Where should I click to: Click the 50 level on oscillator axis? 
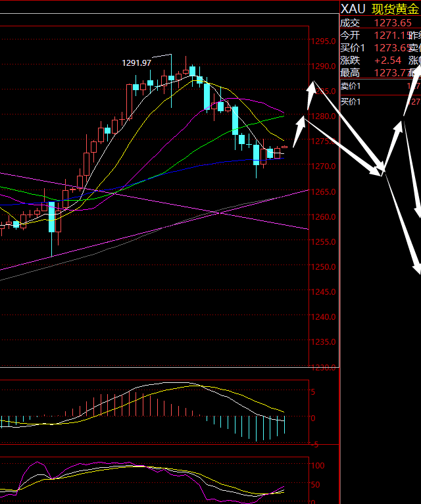316,485
